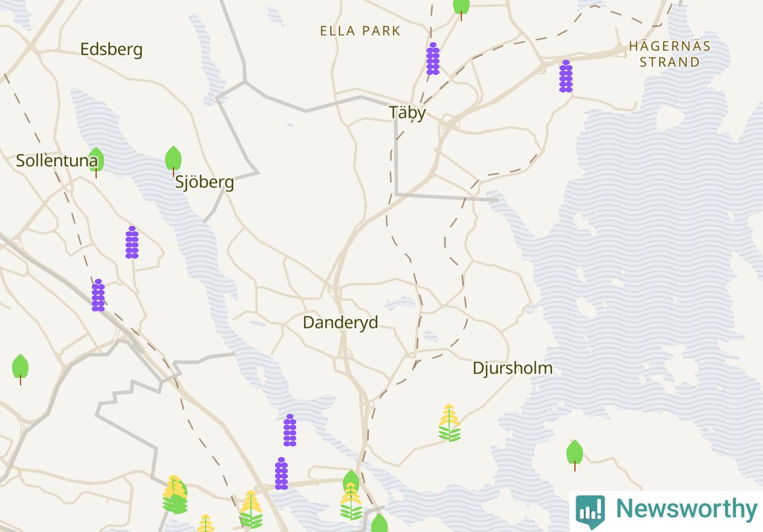
Task: Select the Sjöberg place label
Action: 204,182
